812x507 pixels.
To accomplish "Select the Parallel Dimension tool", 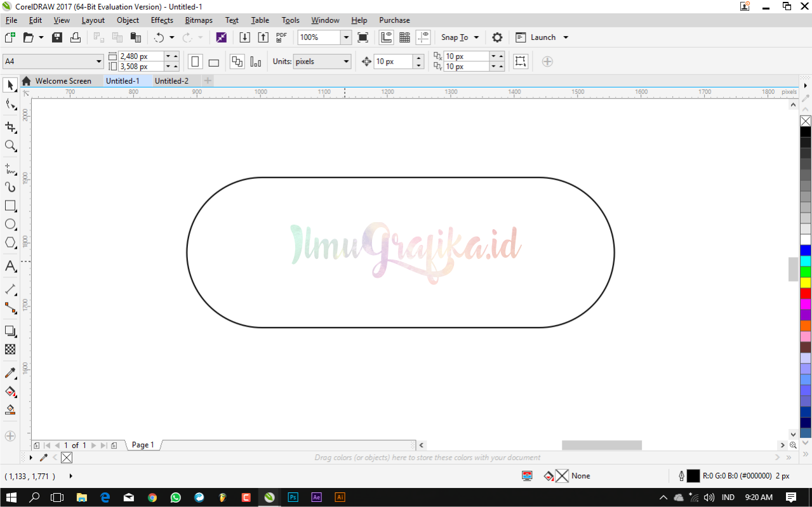I will click(10, 289).
